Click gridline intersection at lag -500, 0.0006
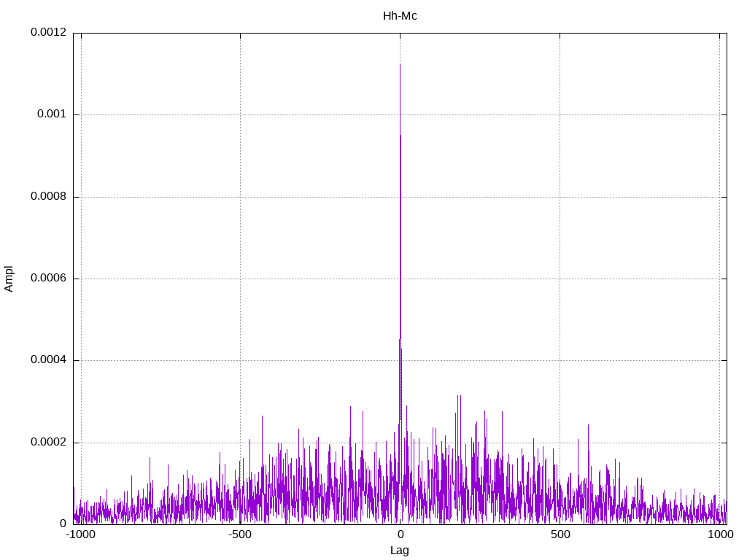This screenshot has width=747, height=560. click(x=240, y=279)
